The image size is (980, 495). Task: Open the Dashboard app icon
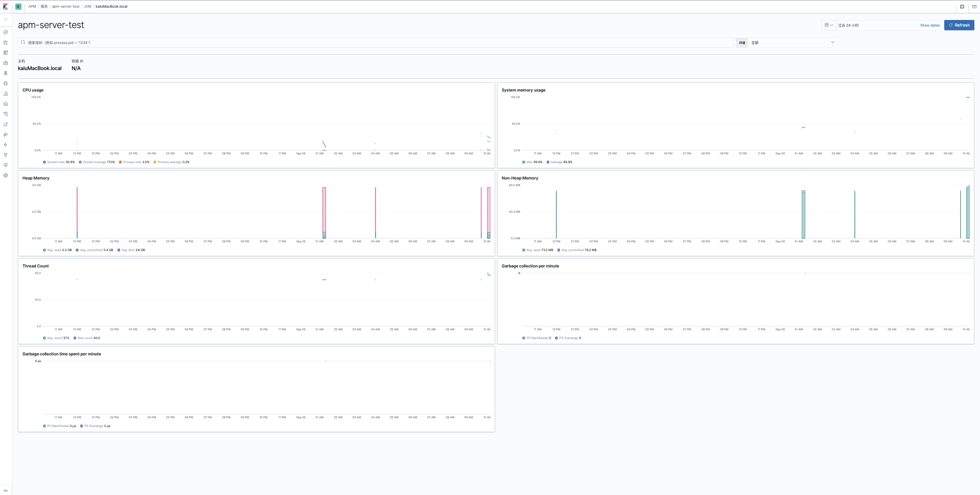pos(5,53)
